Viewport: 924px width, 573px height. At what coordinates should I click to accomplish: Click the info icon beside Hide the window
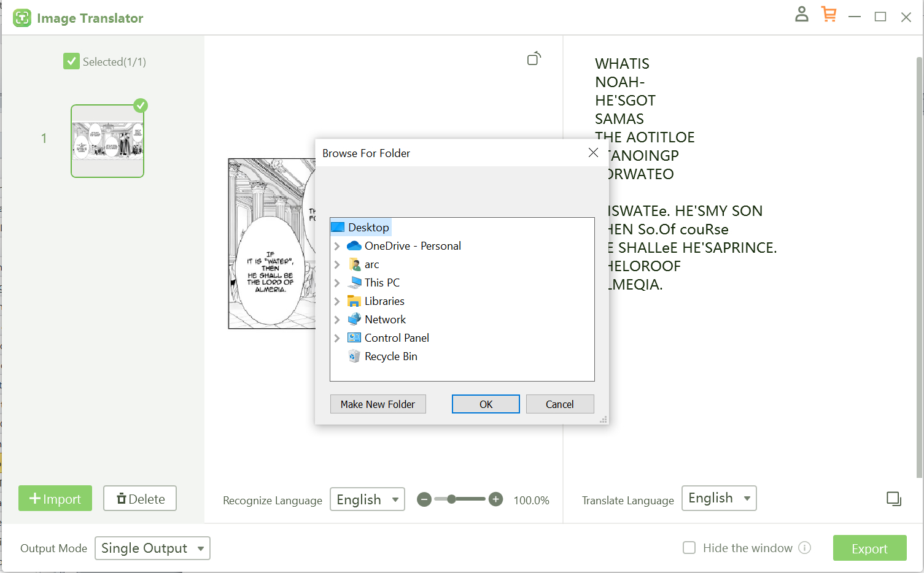805,548
